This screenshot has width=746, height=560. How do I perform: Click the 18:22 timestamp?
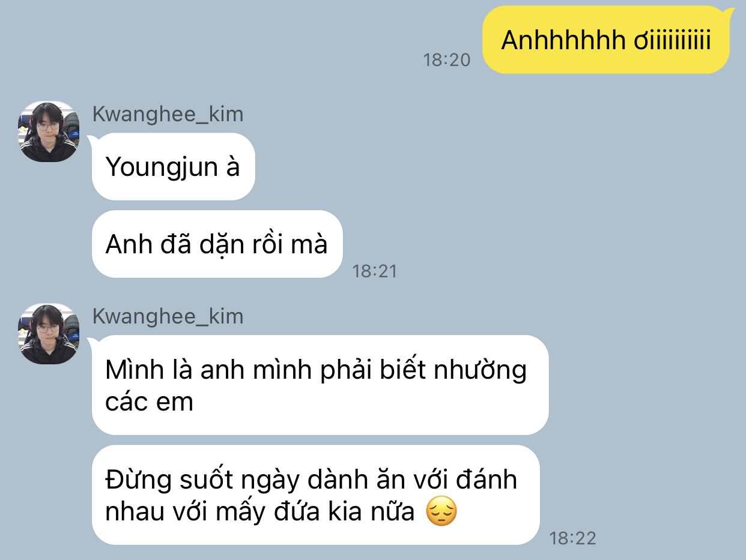click(x=573, y=538)
